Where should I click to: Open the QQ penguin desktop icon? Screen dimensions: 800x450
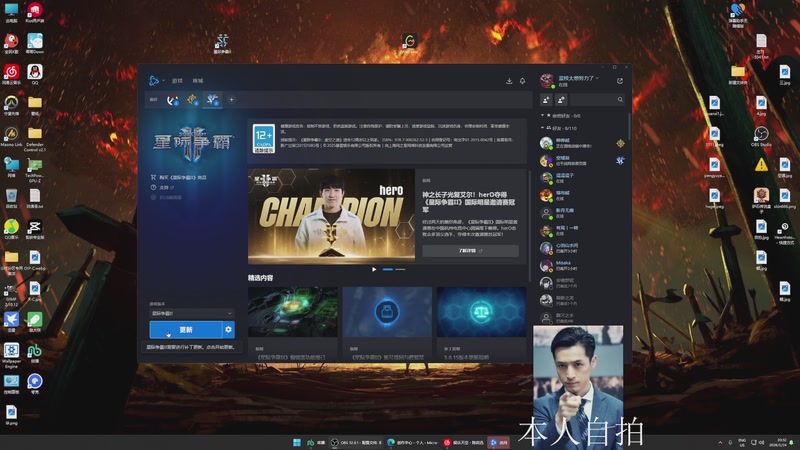coord(35,74)
